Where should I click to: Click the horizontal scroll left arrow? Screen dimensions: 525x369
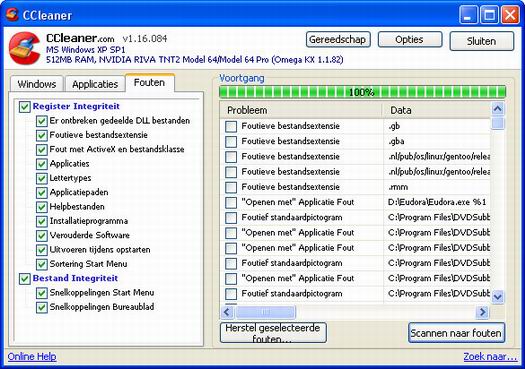click(x=227, y=312)
